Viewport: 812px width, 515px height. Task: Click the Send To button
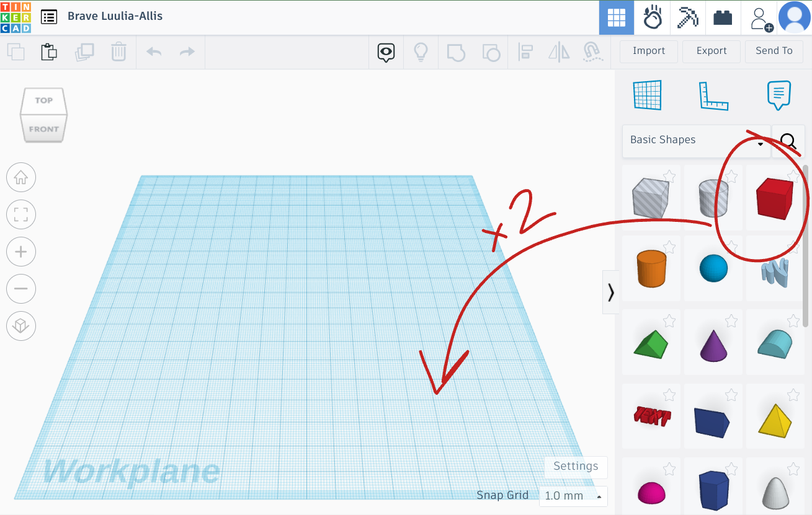tap(774, 51)
